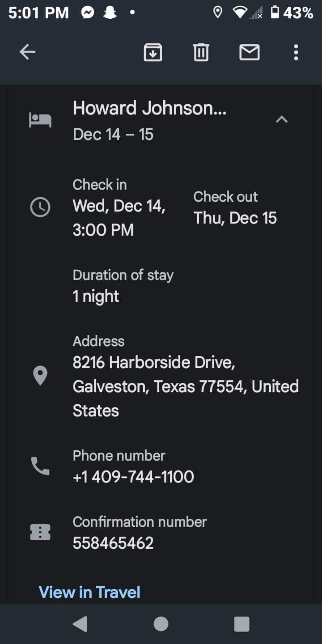Viewport: 322px width, 644px height.
Task: Archive this email with the archive icon
Action: pyautogui.click(x=153, y=52)
